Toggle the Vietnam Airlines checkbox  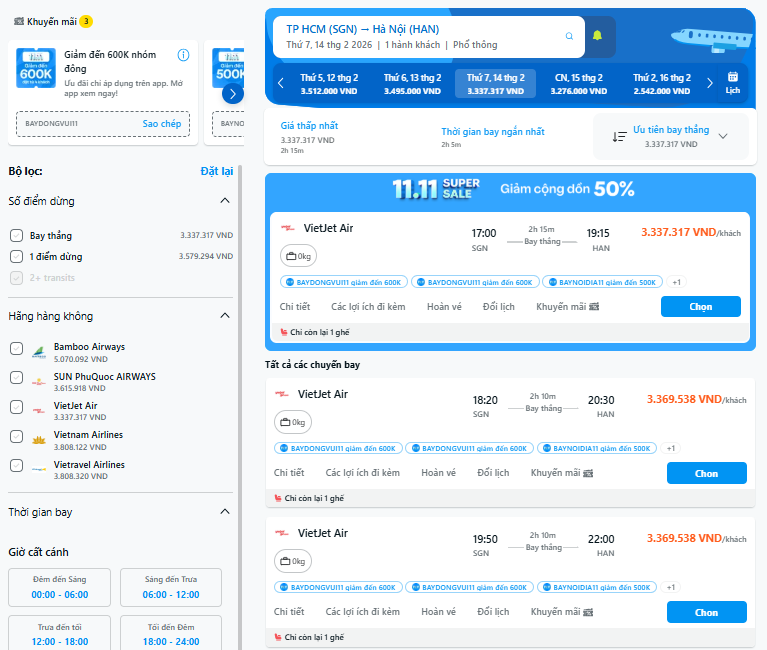16,437
